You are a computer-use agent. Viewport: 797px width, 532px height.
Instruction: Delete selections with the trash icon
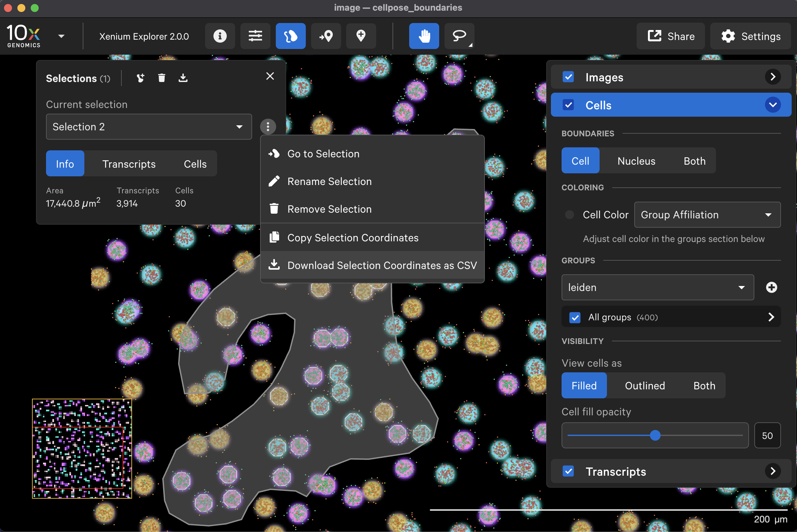(162, 78)
